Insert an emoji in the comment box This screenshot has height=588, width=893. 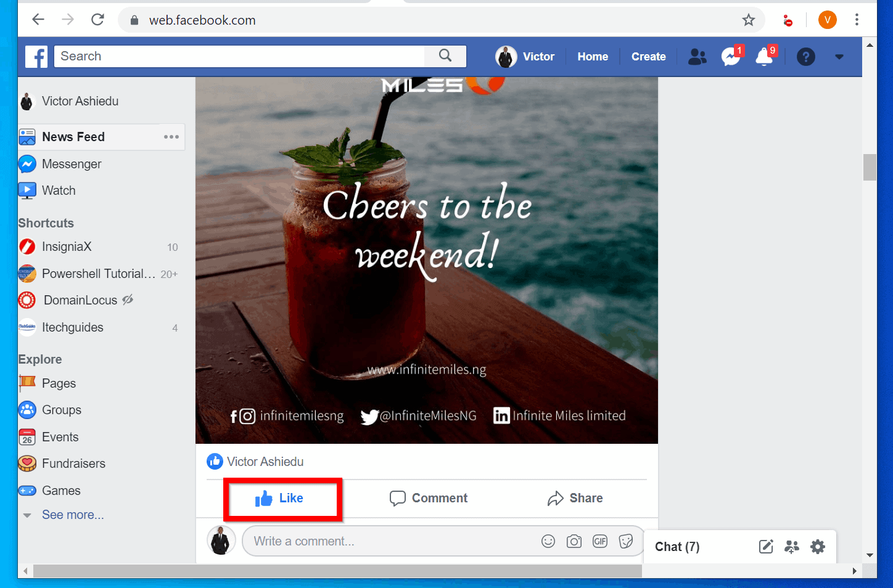point(548,541)
